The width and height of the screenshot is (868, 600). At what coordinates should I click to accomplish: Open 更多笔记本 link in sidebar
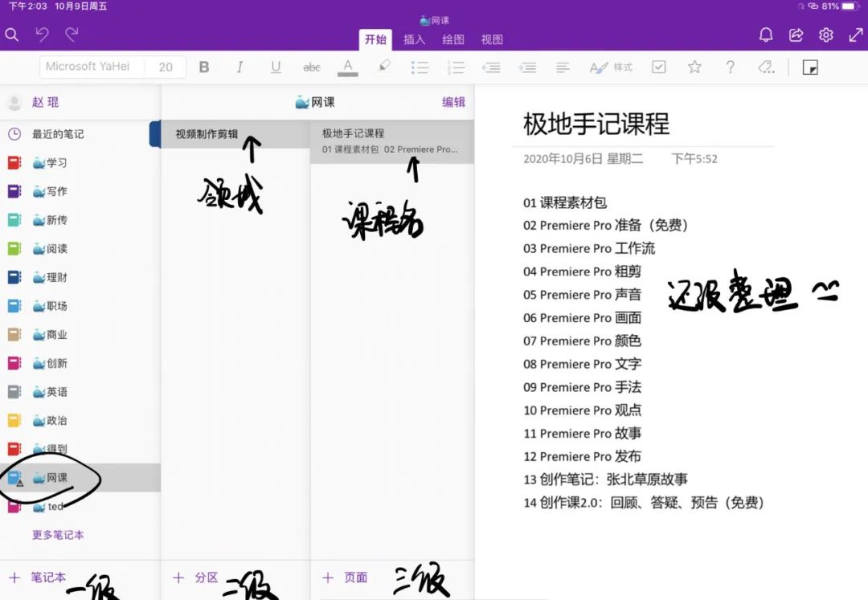click(57, 535)
